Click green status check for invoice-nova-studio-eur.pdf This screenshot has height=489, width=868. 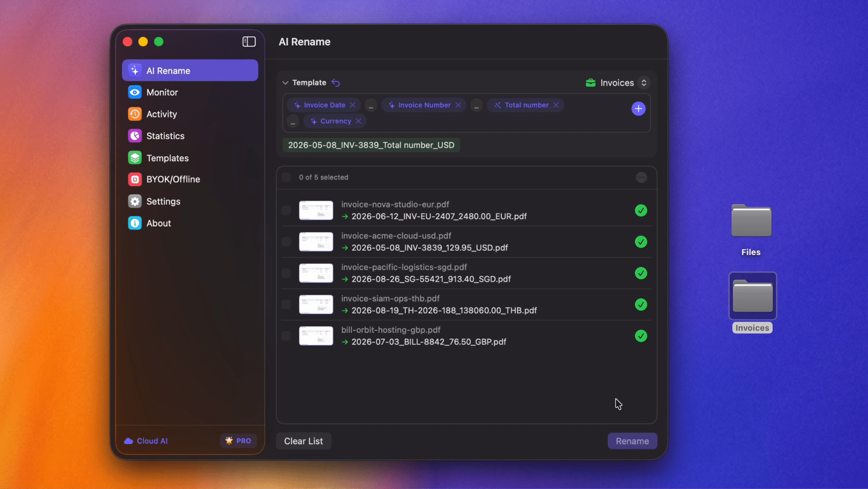coord(641,210)
